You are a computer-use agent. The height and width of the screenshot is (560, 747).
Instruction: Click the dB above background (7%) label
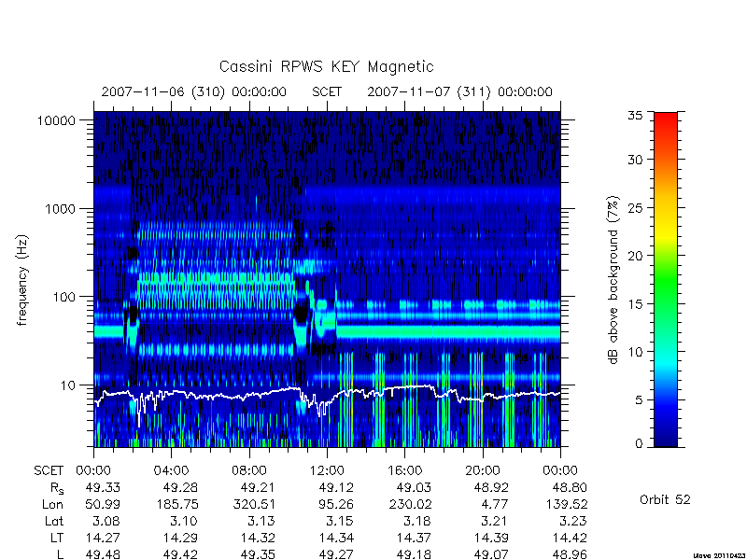click(x=613, y=280)
